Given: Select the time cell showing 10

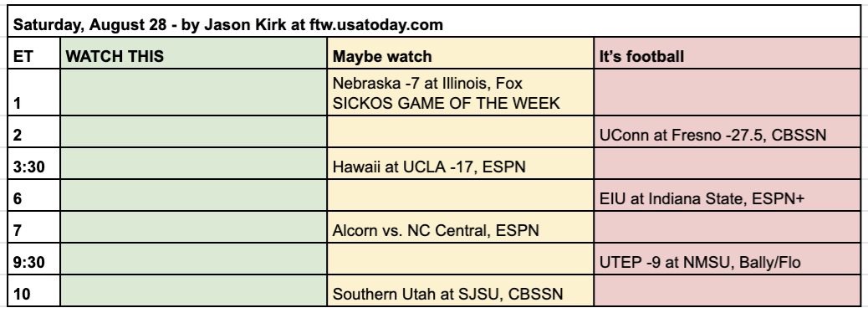Looking at the screenshot, I should (x=33, y=290).
